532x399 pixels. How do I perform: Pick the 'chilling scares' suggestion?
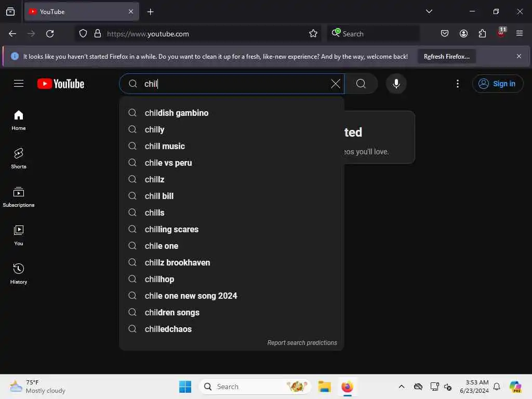coord(232,229)
